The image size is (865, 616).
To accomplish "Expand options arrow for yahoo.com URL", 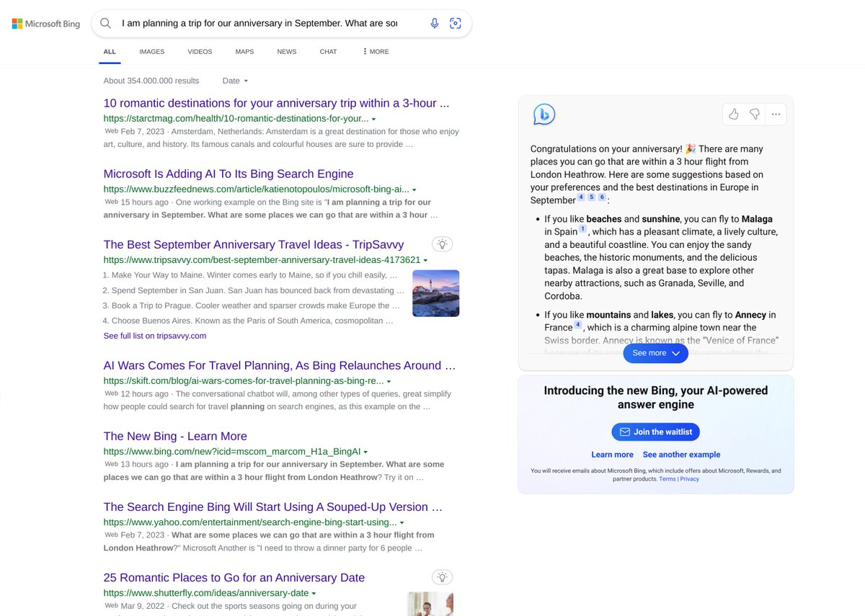I will [x=402, y=522].
